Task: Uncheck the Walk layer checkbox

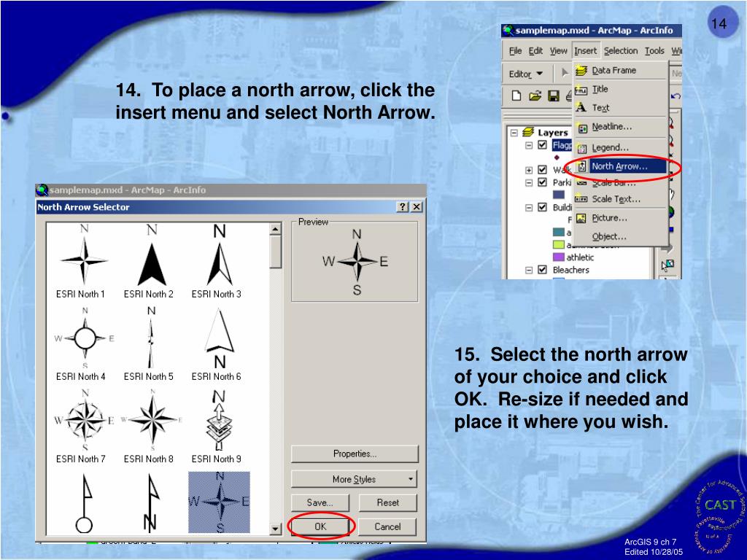Action: pyautogui.click(x=542, y=169)
